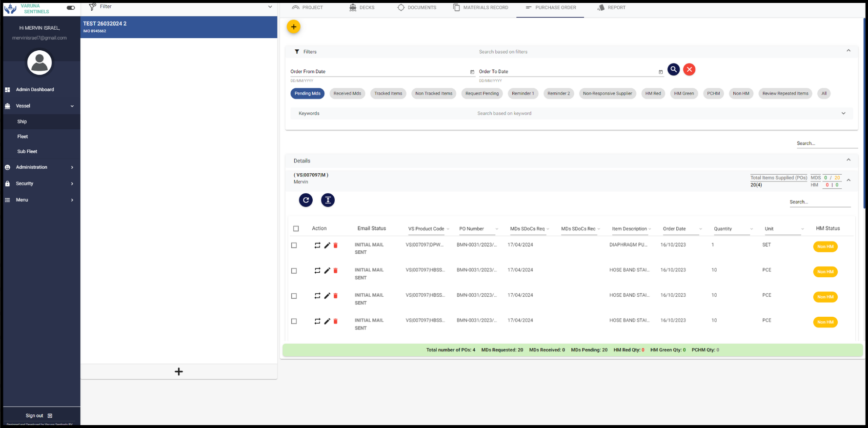Image resolution: width=868 pixels, height=428 pixels.
Task: Click the Admin Dashboard grid icon
Action: [x=7, y=90]
